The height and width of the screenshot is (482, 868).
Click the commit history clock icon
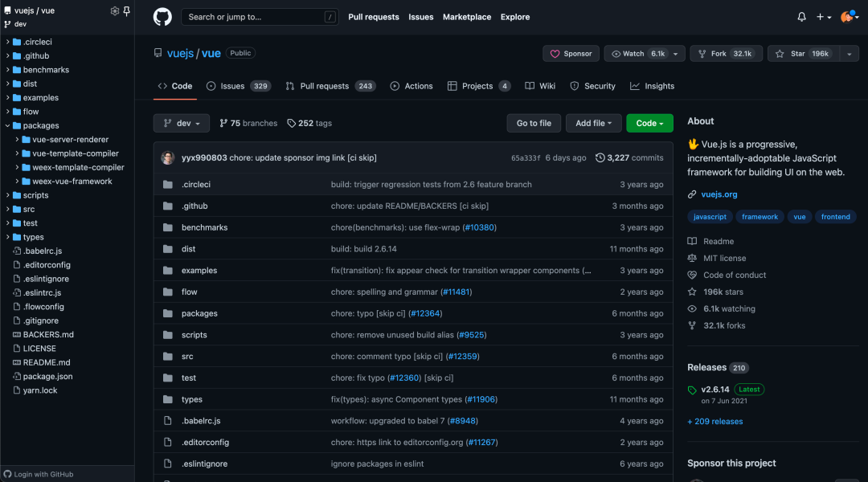600,157
